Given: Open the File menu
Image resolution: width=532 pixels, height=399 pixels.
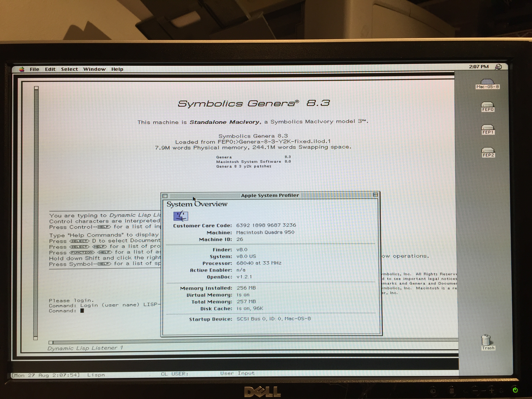Looking at the screenshot, I should tap(34, 69).
